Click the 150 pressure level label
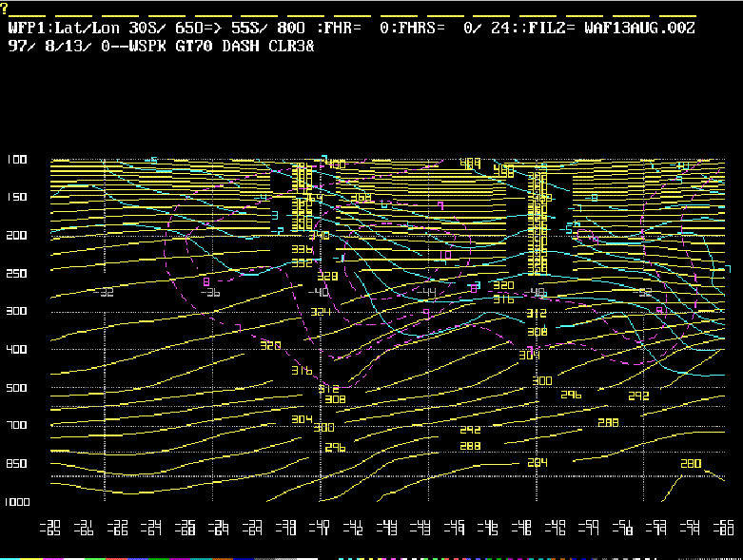 pos(16,197)
